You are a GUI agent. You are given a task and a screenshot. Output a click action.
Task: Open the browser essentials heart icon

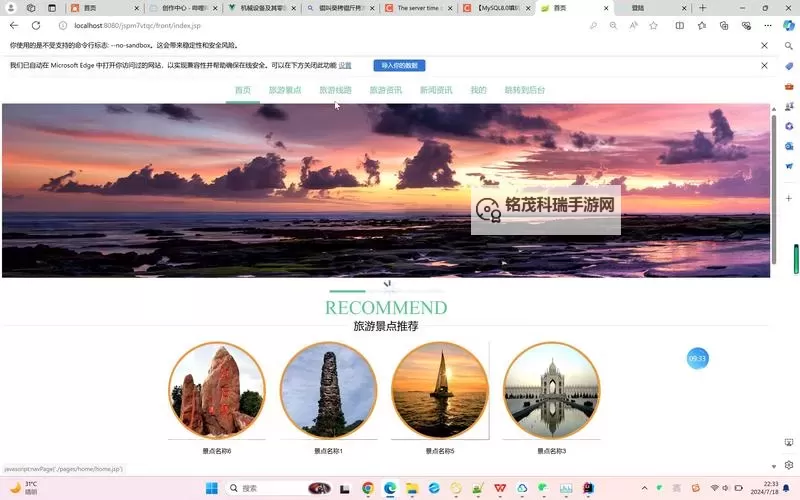[x=746, y=26]
